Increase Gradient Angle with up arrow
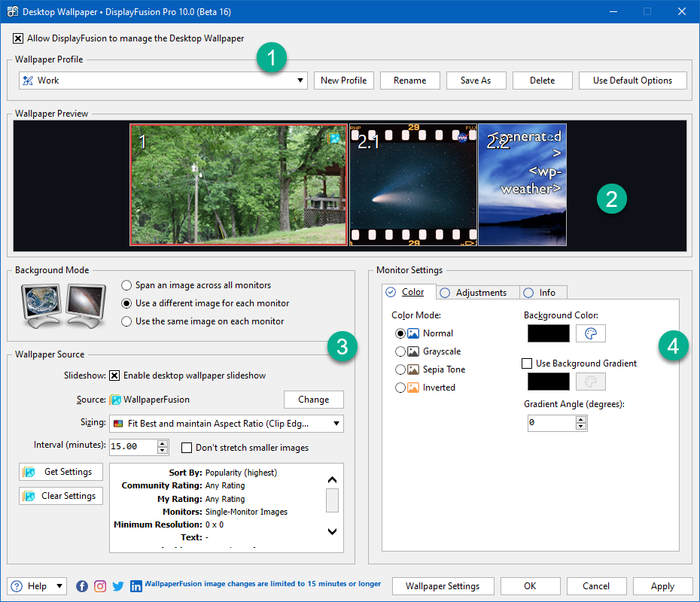Viewport: 700px width, 602px height. [x=581, y=419]
